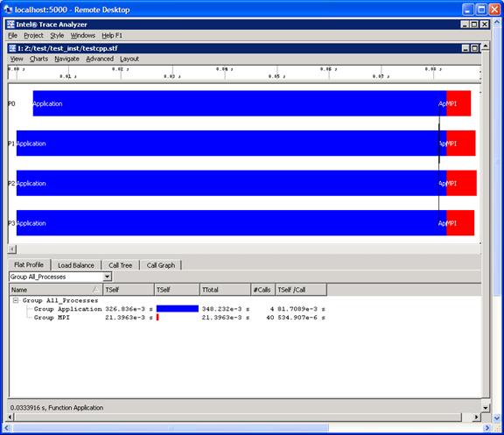Viewport: 504px width, 435px height.
Task: Select the Group Application row
Action: pos(180,309)
